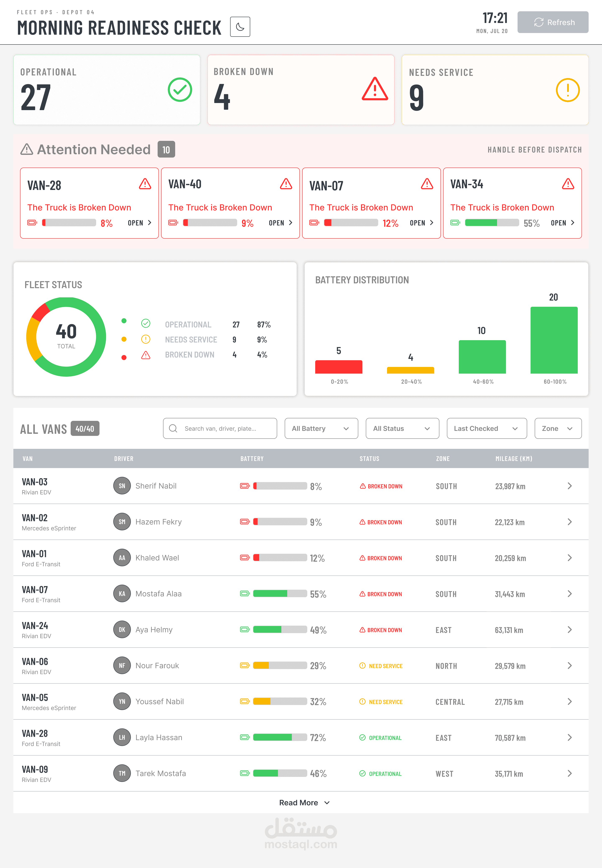Viewport: 602px width, 868px height.
Task: Click the warning icon on the VAN-07 alert card
Action: pos(427,184)
